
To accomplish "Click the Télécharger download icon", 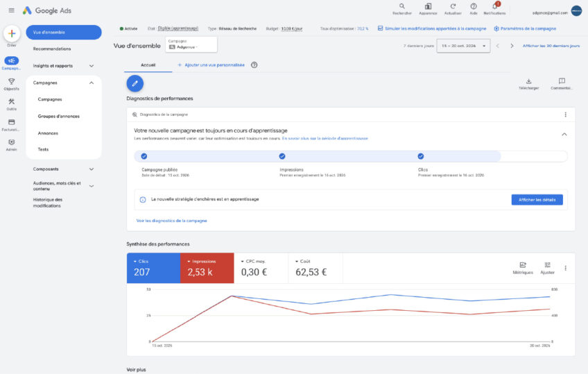I will (529, 81).
